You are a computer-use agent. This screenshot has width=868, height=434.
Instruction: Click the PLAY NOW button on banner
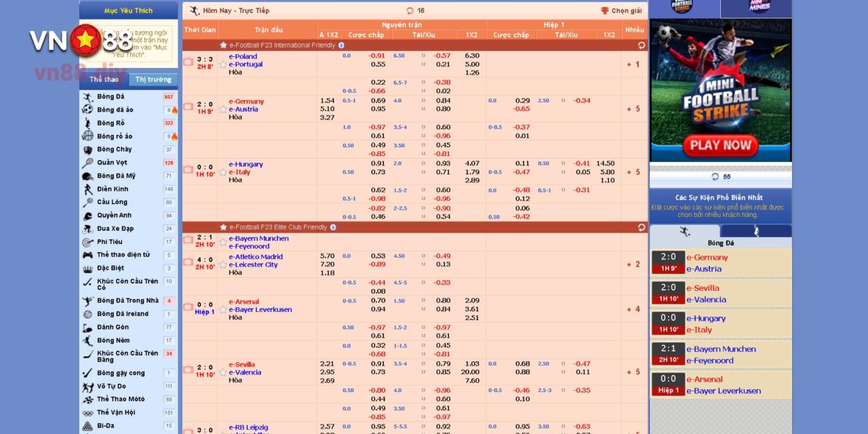click(x=721, y=144)
